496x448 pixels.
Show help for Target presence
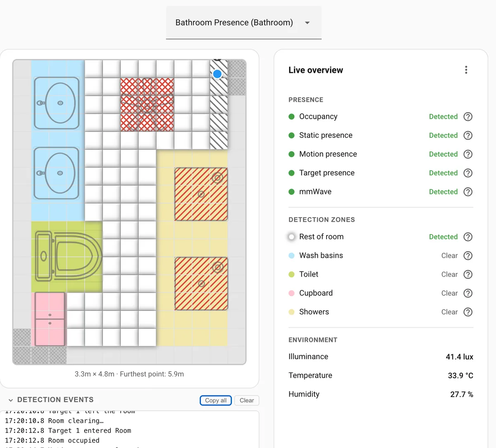pos(468,173)
